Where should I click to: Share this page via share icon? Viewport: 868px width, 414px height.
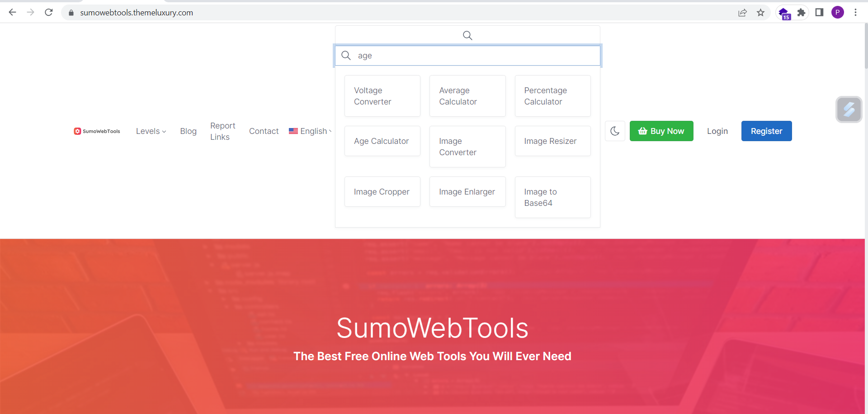click(x=742, y=13)
